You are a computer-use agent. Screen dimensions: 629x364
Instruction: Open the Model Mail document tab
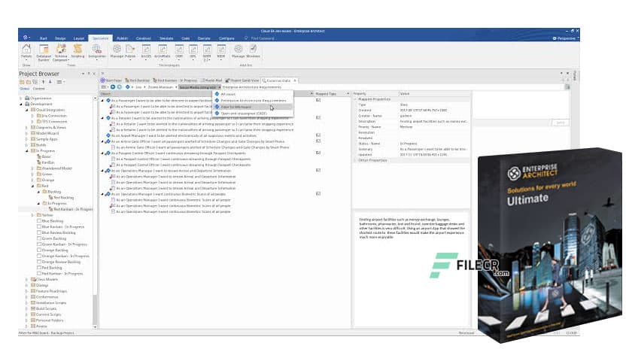(211, 80)
